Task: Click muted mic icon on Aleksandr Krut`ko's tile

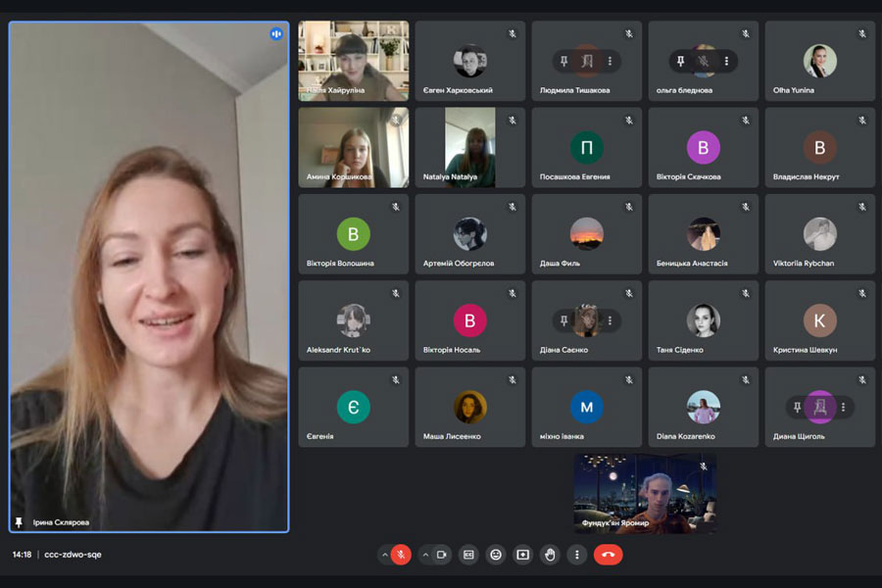Action: tap(396, 293)
